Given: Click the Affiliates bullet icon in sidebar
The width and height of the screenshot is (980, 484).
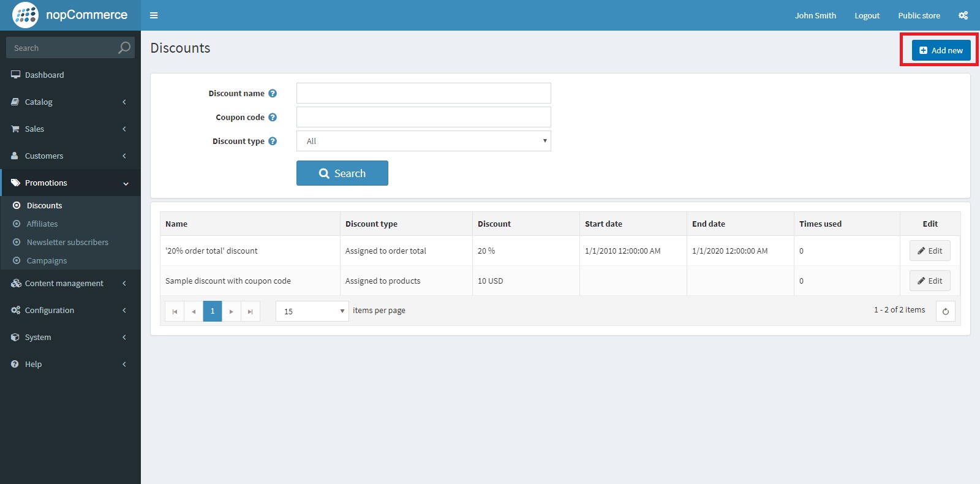Looking at the screenshot, I should point(17,224).
